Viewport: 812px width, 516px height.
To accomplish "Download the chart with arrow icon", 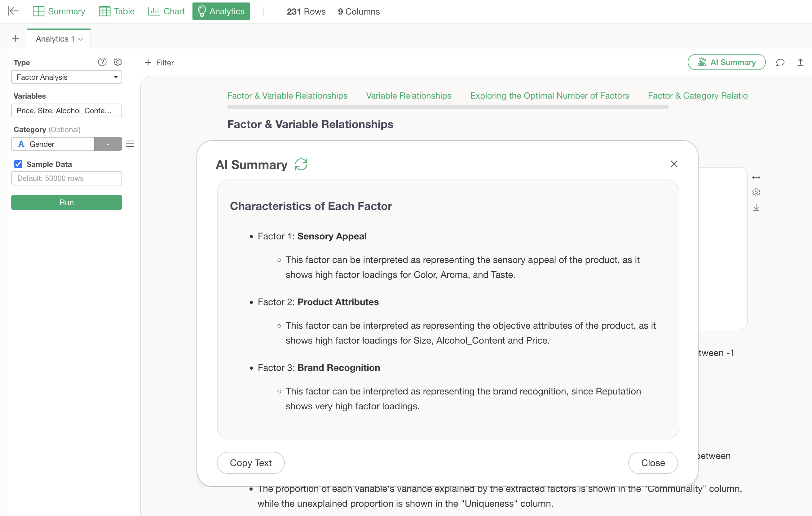I will [x=756, y=207].
